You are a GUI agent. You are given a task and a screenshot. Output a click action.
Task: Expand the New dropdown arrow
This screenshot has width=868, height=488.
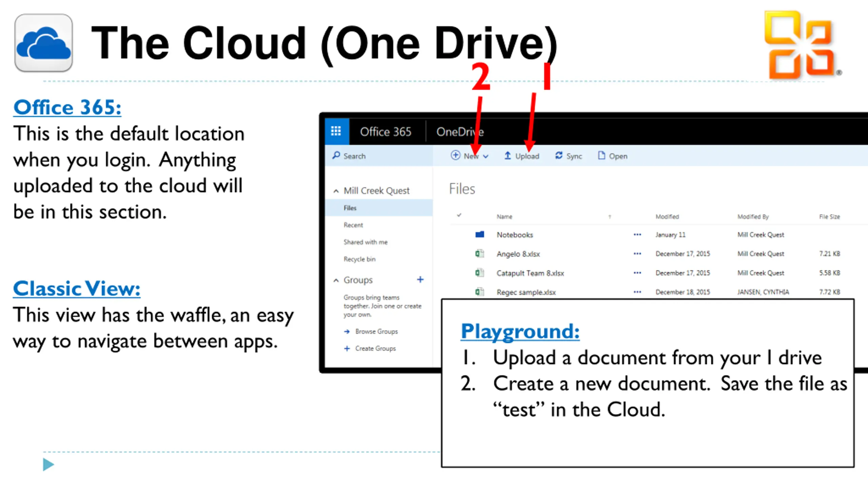486,156
